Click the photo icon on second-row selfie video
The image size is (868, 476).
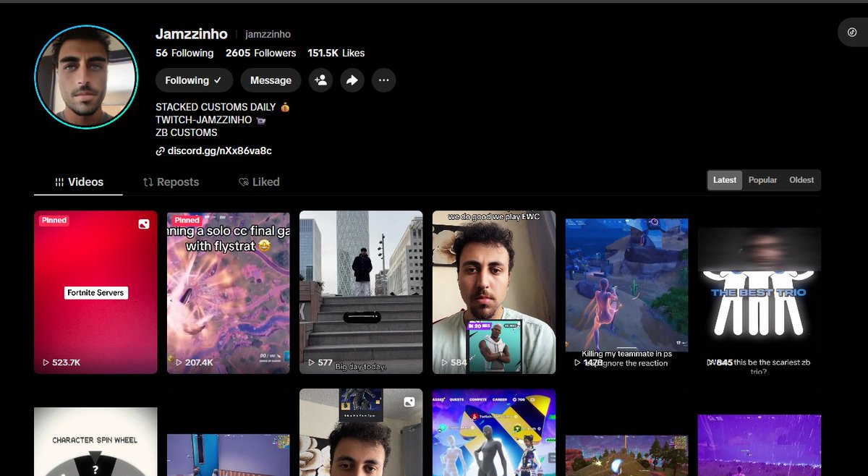click(x=409, y=402)
